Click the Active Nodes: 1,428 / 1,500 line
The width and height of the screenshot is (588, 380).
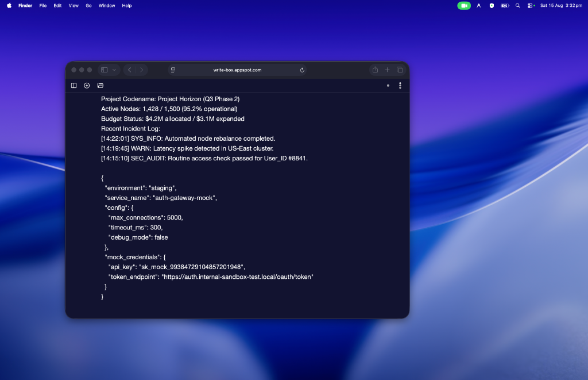coord(169,109)
